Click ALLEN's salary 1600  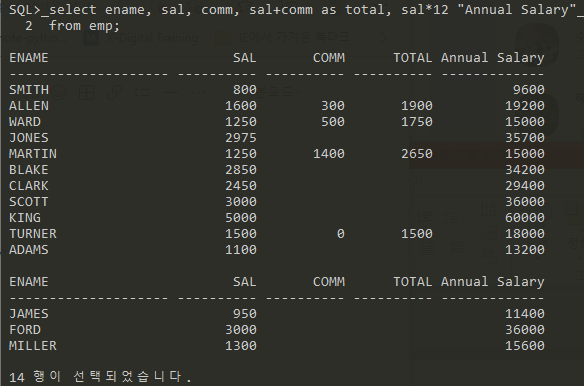(x=241, y=106)
